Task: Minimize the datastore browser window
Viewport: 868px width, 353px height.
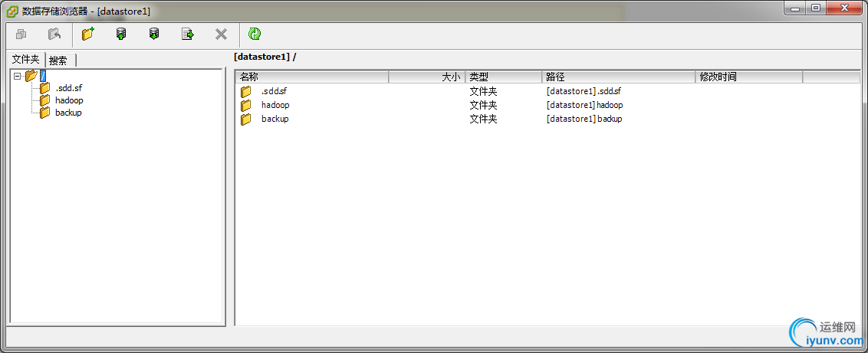Action: [x=796, y=8]
